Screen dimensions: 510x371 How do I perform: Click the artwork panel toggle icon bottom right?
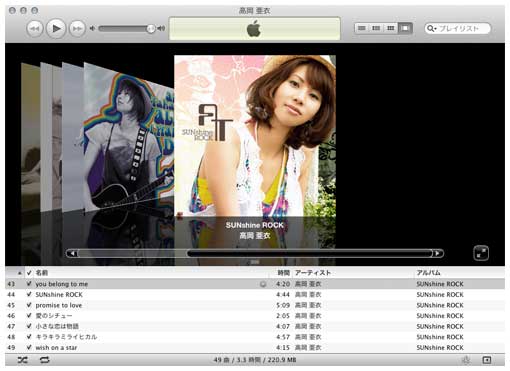pos(487,360)
